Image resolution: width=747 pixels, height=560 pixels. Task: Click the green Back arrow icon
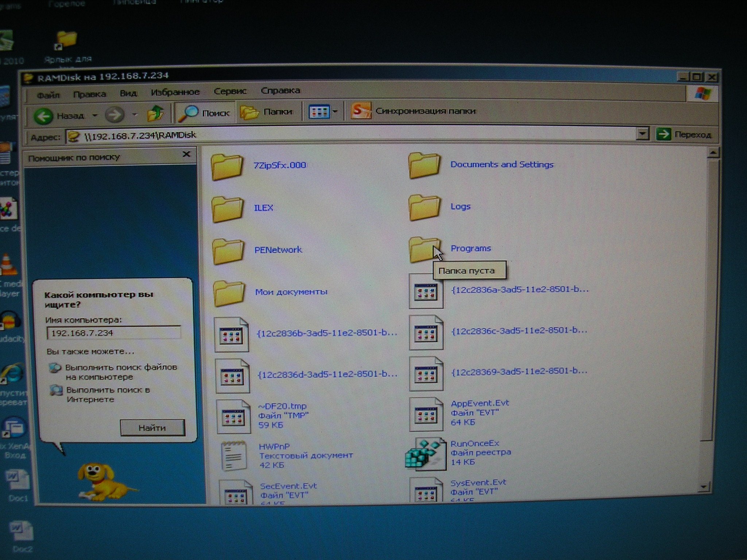pyautogui.click(x=43, y=116)
